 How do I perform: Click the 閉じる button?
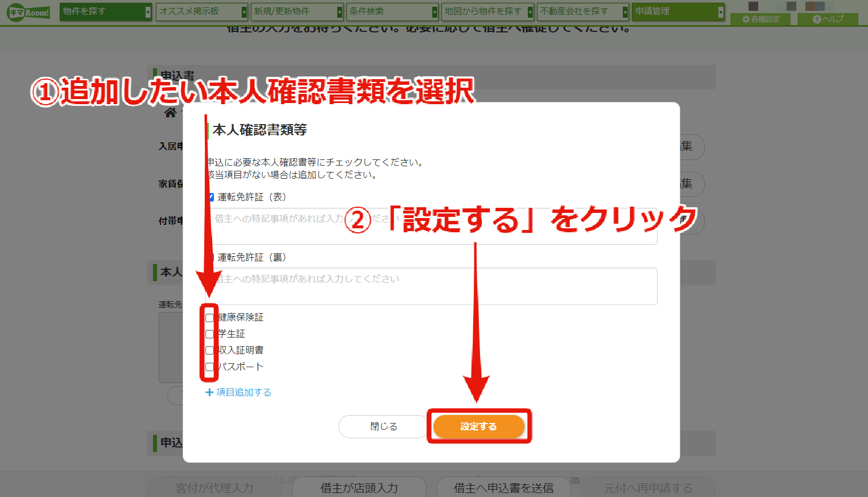(x=384, y=426)
